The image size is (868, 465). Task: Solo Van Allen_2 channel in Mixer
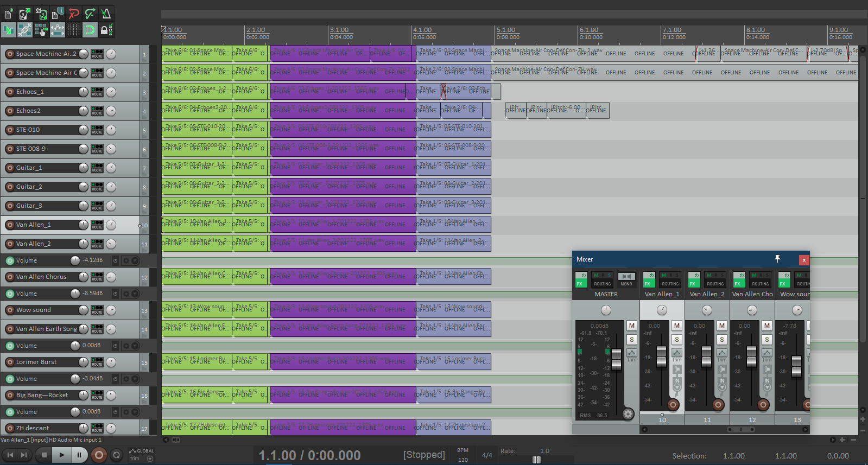722,340
